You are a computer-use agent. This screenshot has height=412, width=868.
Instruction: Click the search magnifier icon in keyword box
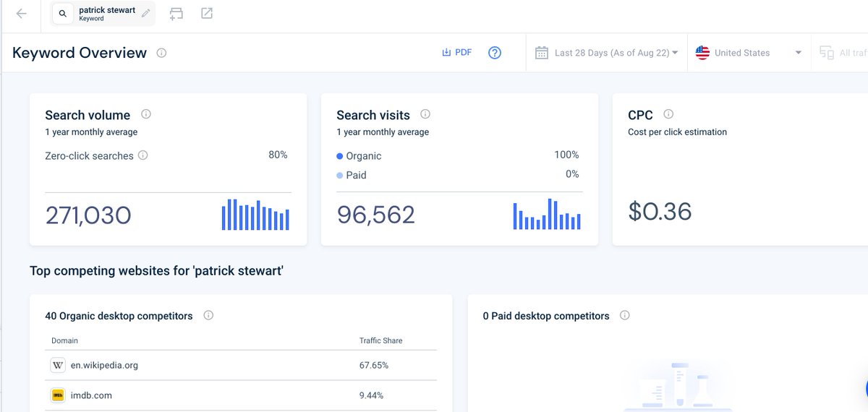tap(63, 14)
